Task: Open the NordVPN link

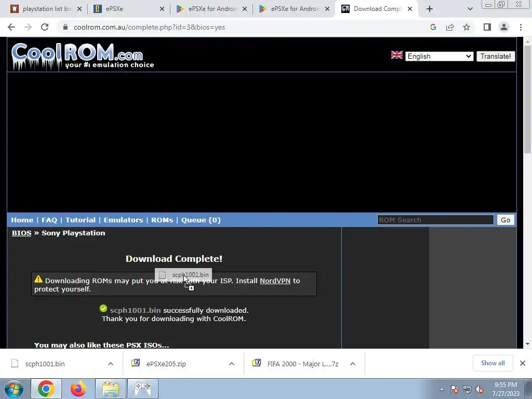Action: click(x=275, y=281)
